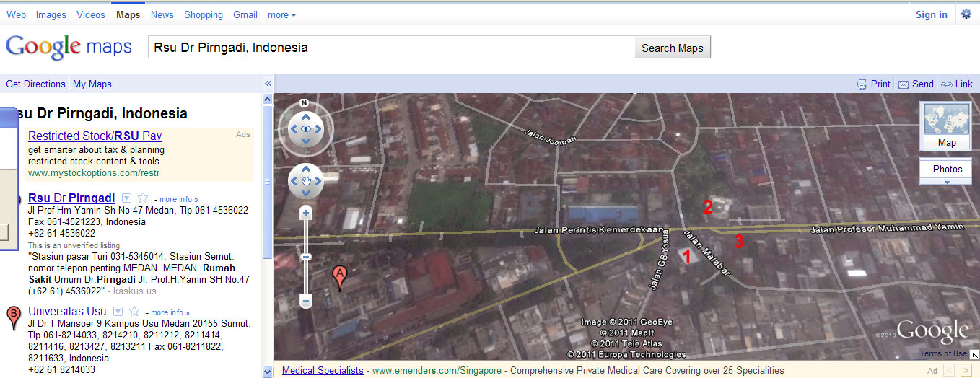Pan map south with hand control
Image resolution: width=980 pixels, height=378 pixels.
tap(306, 194)
